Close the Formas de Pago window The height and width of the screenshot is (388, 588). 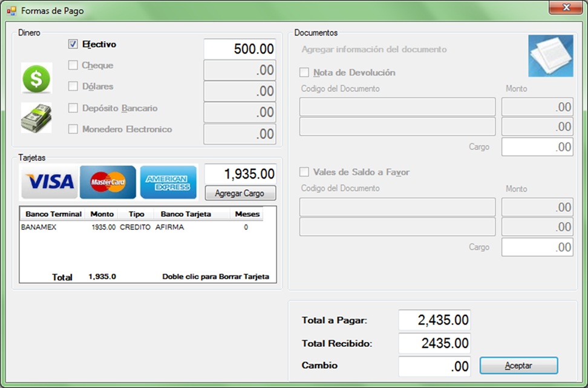(x=566, y=8)
